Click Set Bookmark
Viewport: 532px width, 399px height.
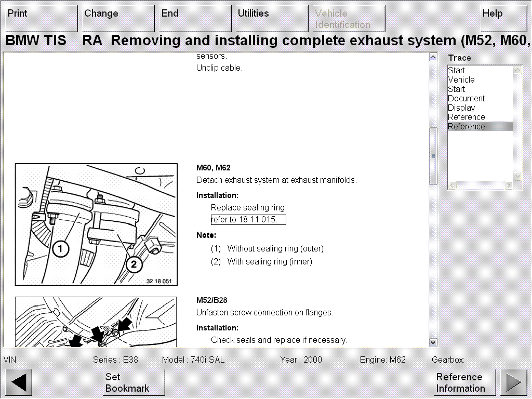[x=134, y=382]
